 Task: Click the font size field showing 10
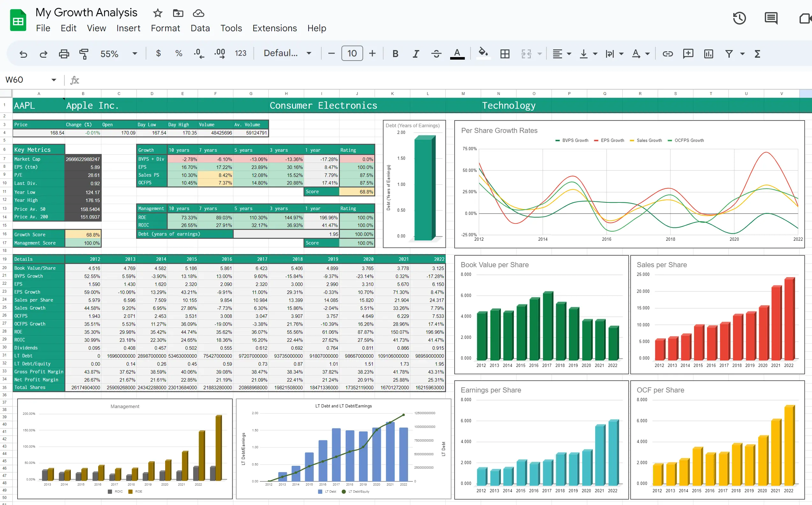point(352,54)
